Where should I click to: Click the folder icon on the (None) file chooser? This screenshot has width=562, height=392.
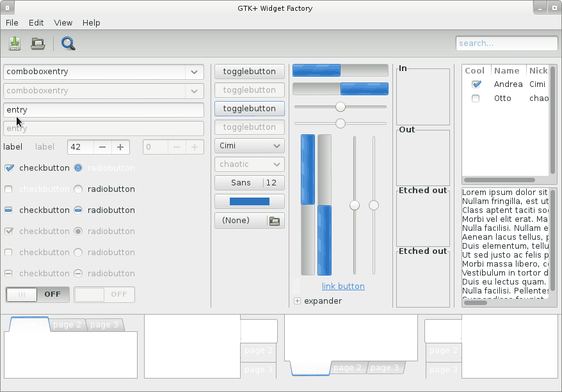coord(275,221)
